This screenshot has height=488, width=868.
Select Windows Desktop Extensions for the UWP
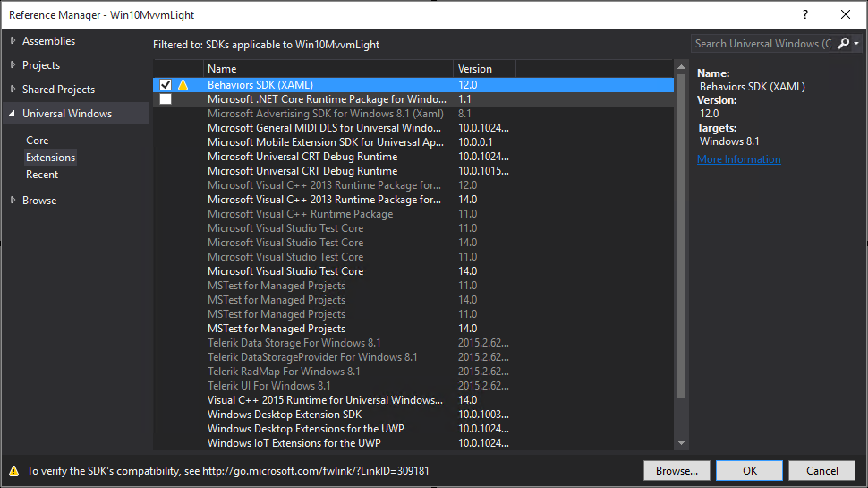[x=413, y=429]
